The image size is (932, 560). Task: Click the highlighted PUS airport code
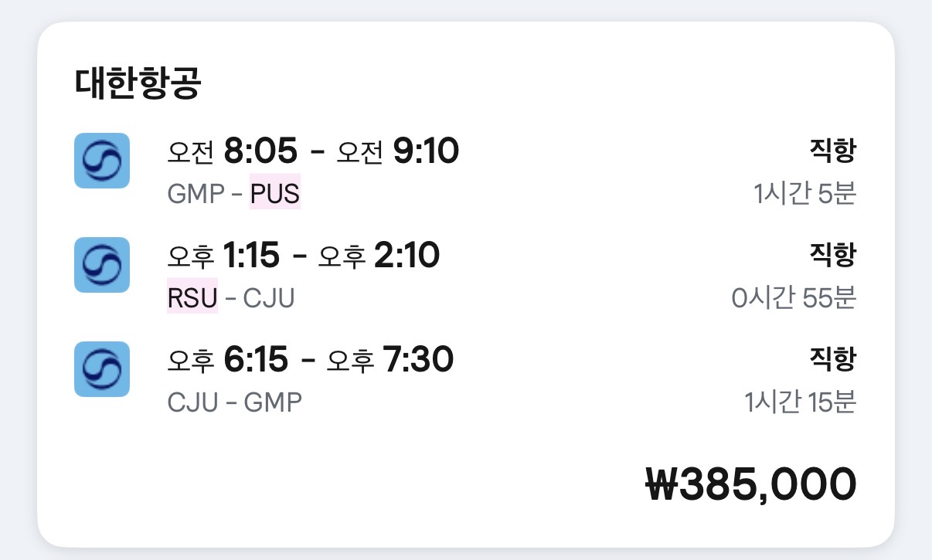pyautogui.click(x=274, y=193)
